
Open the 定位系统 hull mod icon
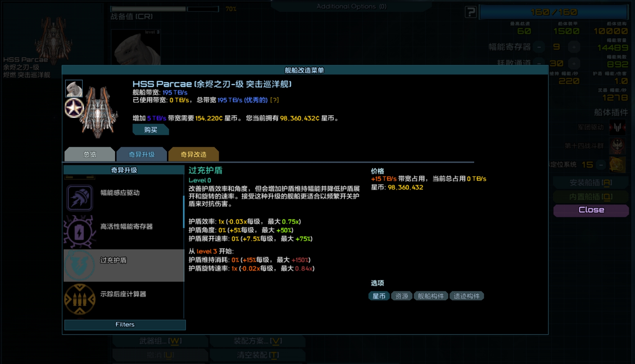coord(618,165)
